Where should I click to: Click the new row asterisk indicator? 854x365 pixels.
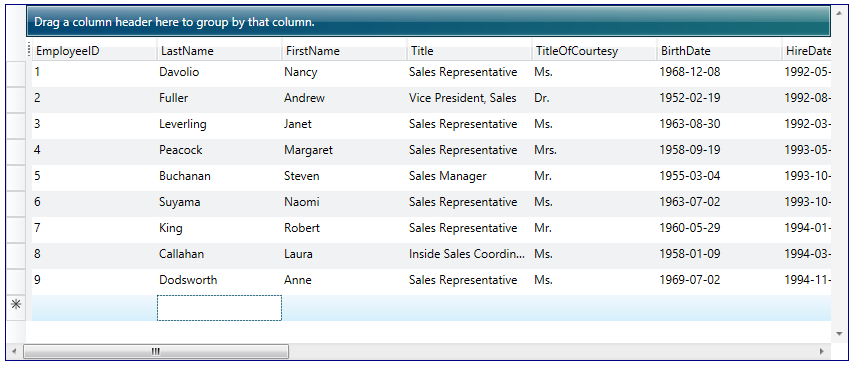(x=16, y=305)
